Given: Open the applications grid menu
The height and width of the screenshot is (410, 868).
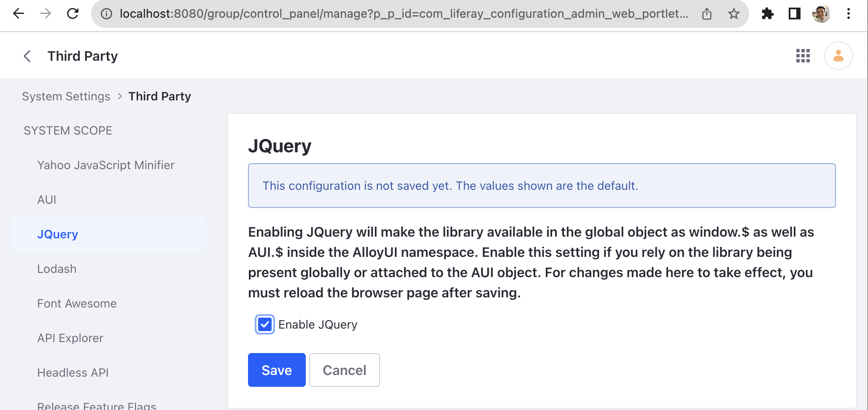Looking at the screenshot, I should (x=803, y=56).
